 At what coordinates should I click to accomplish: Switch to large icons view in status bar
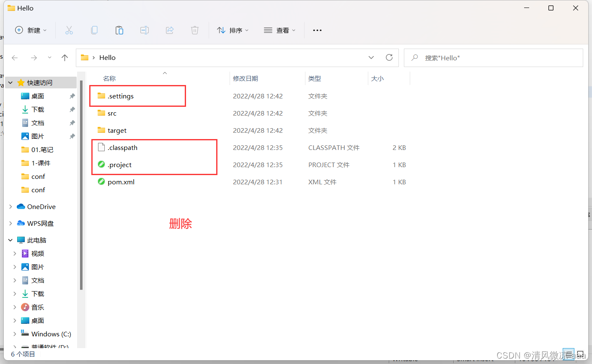pyautogui.click(x=580, y=354)
